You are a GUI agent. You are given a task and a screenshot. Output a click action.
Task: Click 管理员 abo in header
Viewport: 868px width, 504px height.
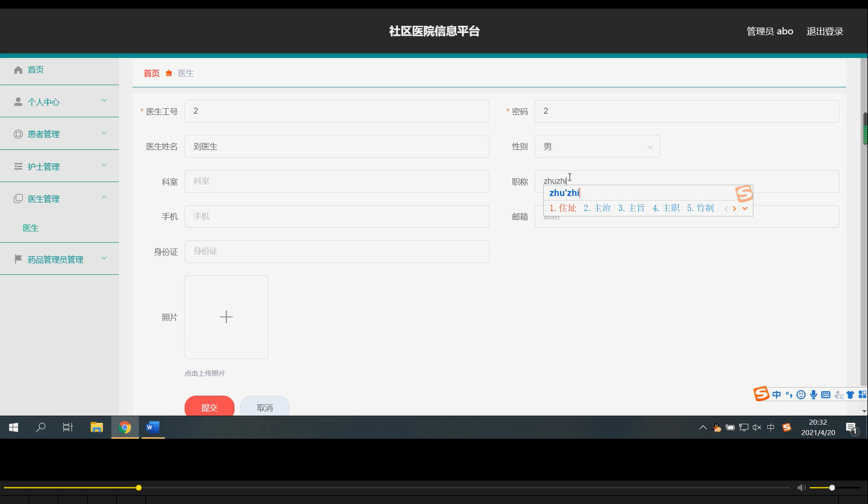click(x=770, y=31)
